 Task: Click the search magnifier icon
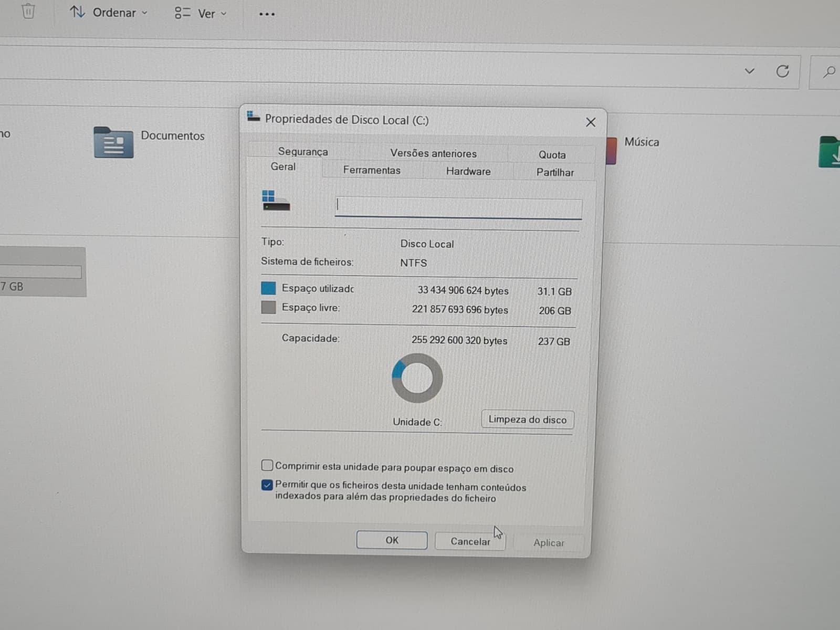[x=829, y=72]
